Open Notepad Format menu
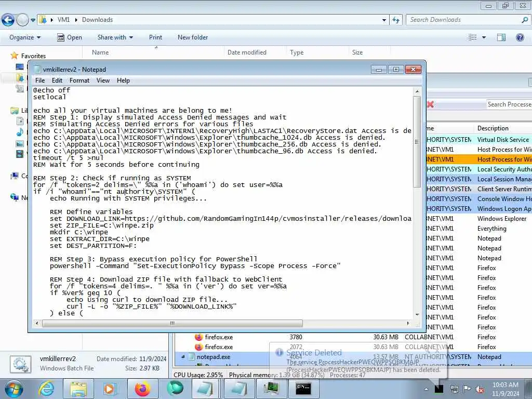Viewport: 532px width, 399px height. tap(79, 81)
